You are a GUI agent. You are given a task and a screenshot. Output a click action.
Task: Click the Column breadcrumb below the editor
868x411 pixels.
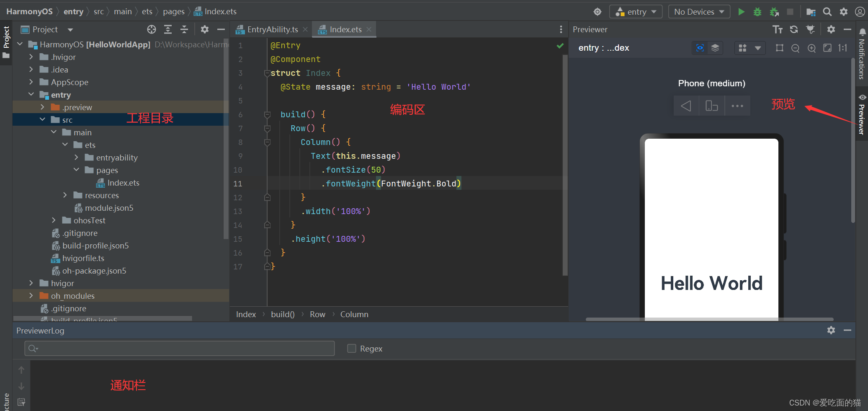tap(354, 314)
